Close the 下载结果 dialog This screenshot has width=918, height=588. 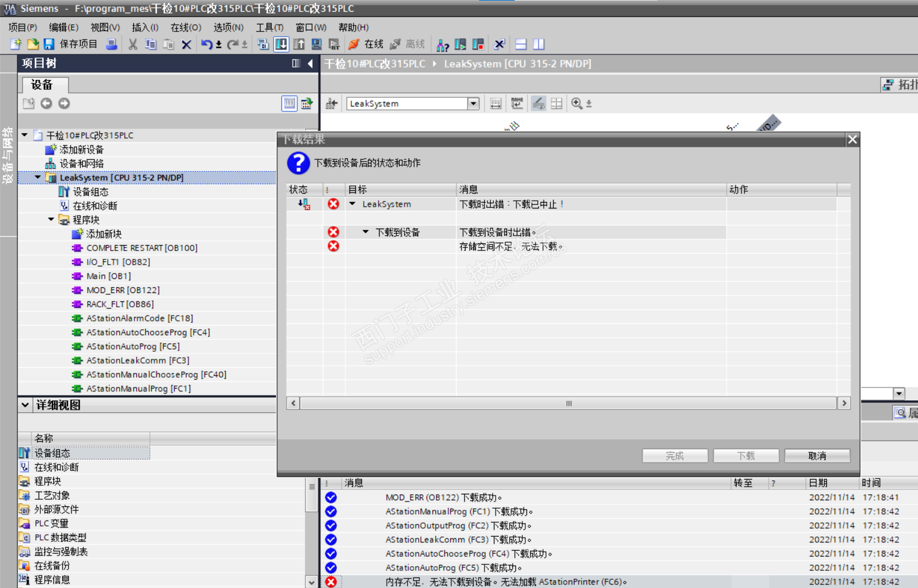(x=852, y=139)
